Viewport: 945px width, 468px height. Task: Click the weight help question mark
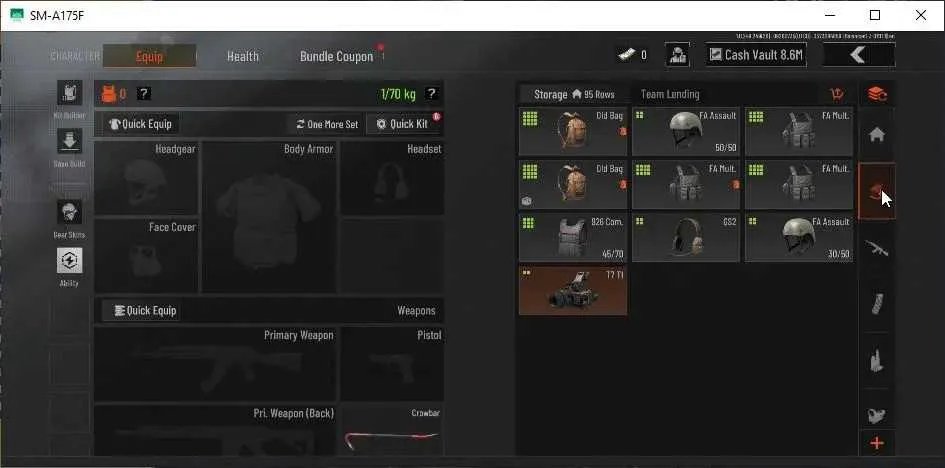(x=431, y=93)
